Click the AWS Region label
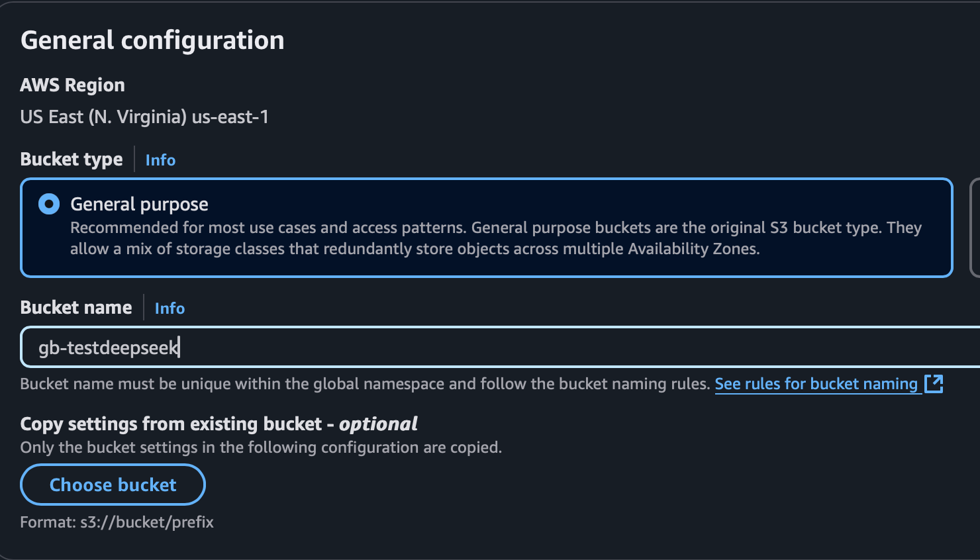This screenshot has width=980, height=560. 73,85
